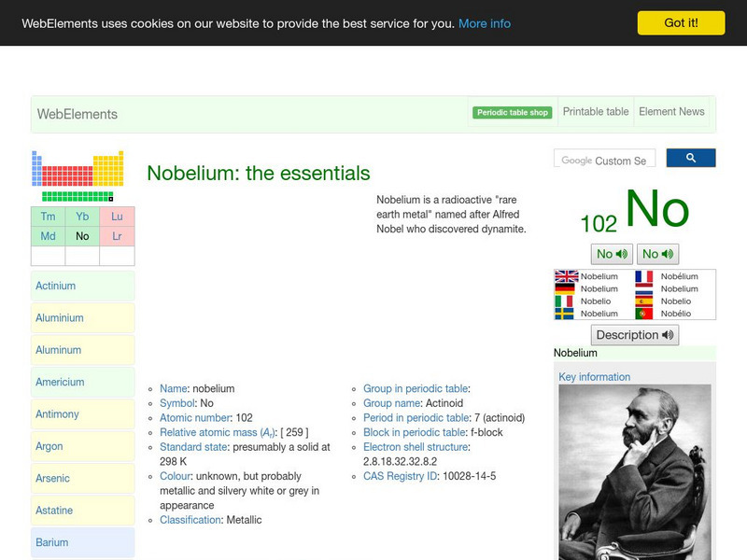
Task: Click the UK flag for Nobelium
Action: [x=567, y=276]
